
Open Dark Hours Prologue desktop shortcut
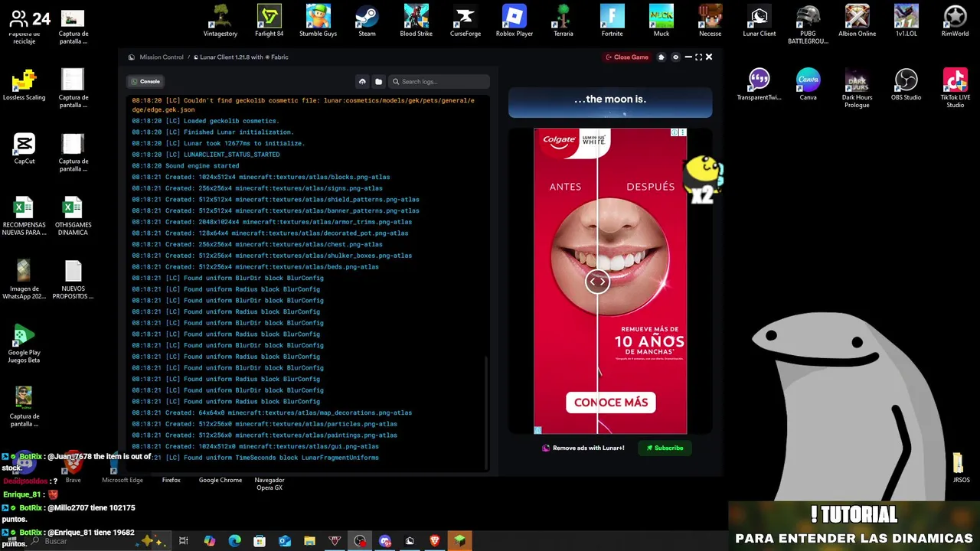pos(857,88)
